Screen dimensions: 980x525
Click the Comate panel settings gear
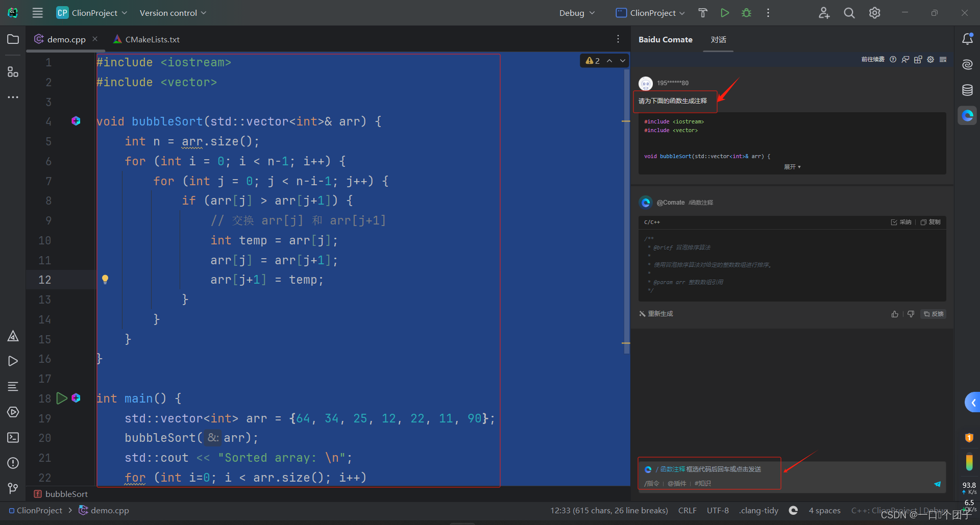point(930,59)
